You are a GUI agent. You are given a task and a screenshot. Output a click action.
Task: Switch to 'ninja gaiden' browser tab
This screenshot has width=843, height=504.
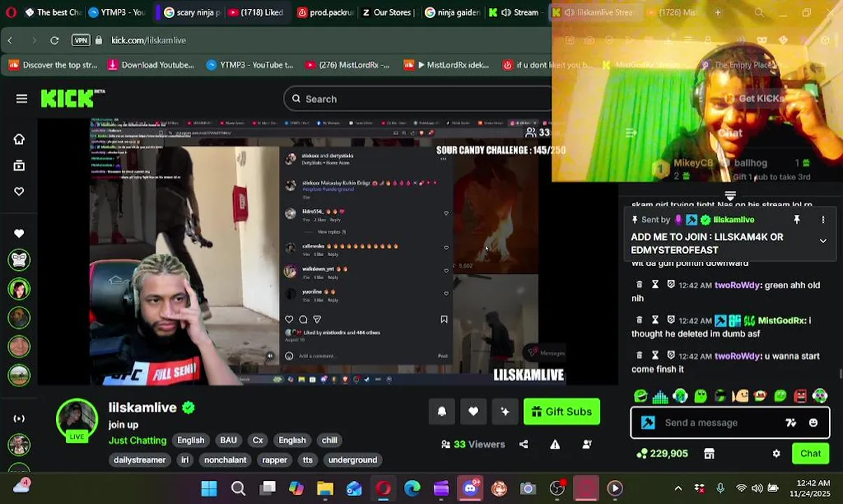[452, 12]
